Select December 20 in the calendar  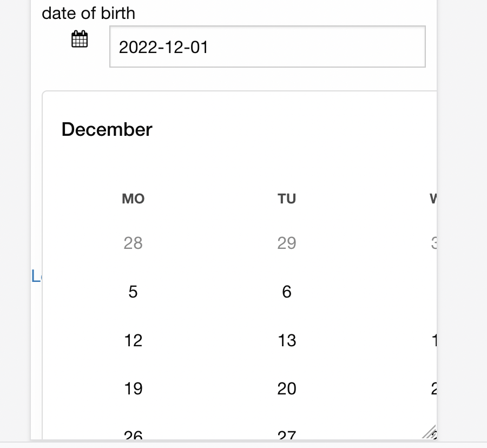[287, 388]
